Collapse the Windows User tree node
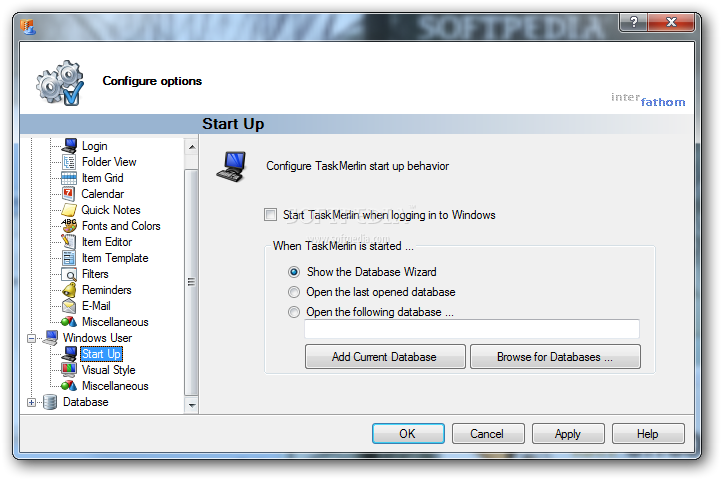Image resolution: width=722 pixels, height=480 pixels. point(31,338)
